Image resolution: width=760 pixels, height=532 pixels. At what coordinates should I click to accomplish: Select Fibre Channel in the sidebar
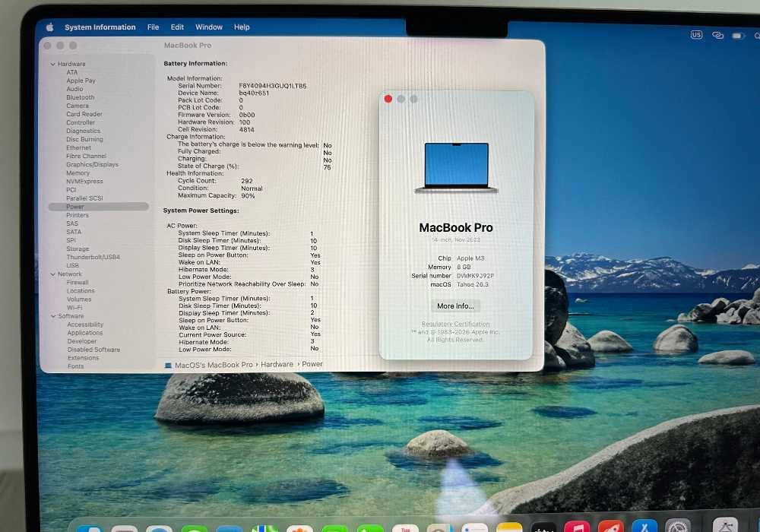click(x=87, y=156)
